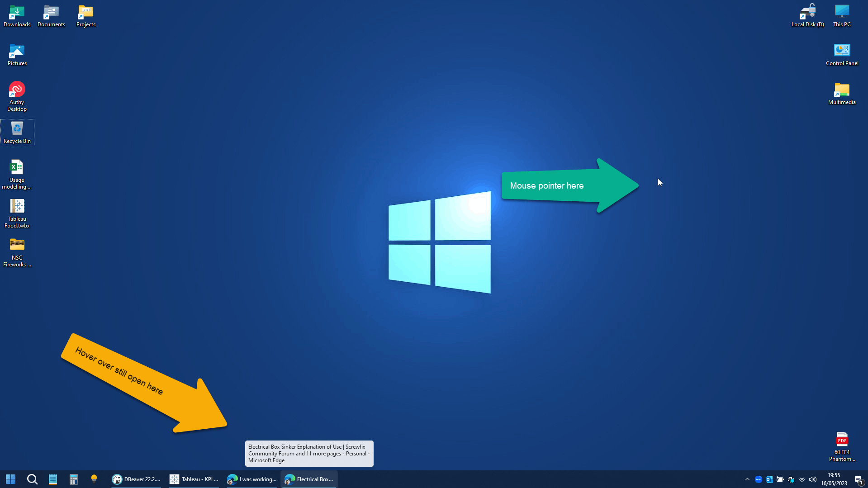868x488 pixels.
Task: Click the Electrical Box Sinker window tooltip
Action: click(309, 454)
